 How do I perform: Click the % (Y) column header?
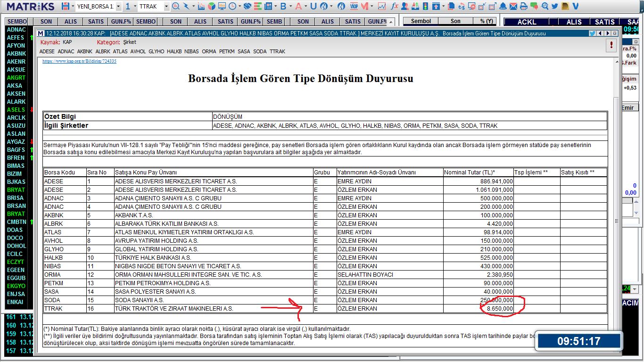tap(486, 21)
